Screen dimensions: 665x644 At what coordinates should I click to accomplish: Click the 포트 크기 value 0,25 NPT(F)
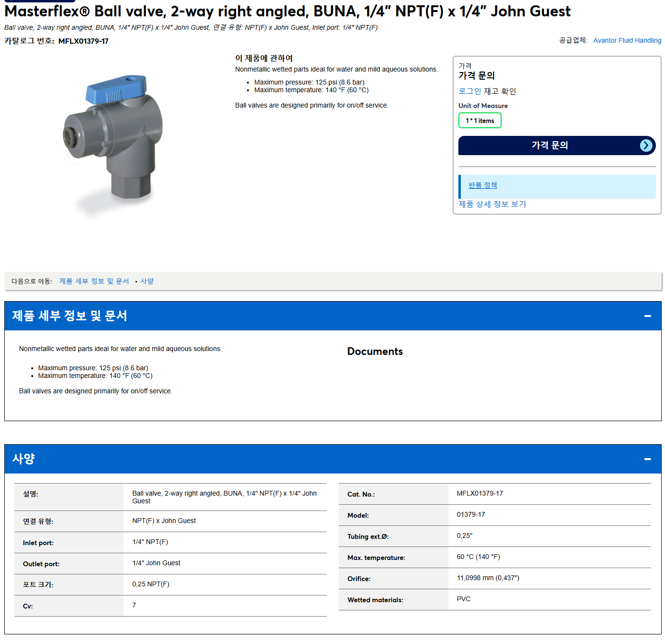click(150, 584)
